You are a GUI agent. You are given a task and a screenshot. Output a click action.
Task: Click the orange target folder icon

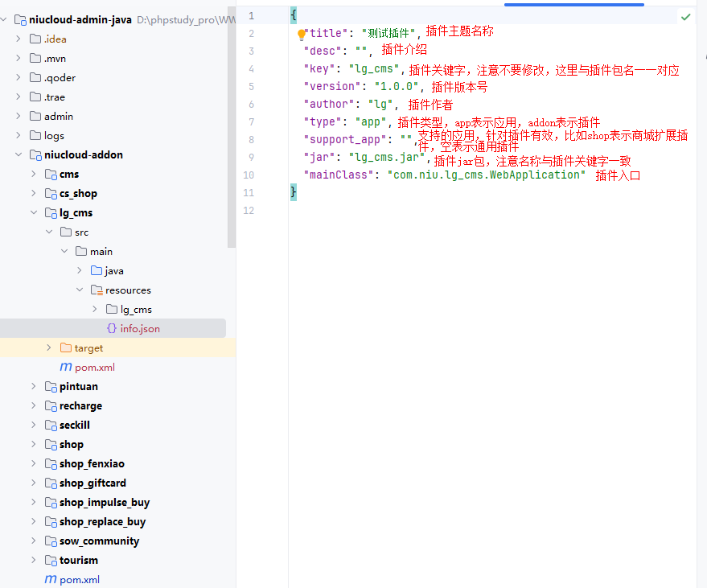point(66,347)
